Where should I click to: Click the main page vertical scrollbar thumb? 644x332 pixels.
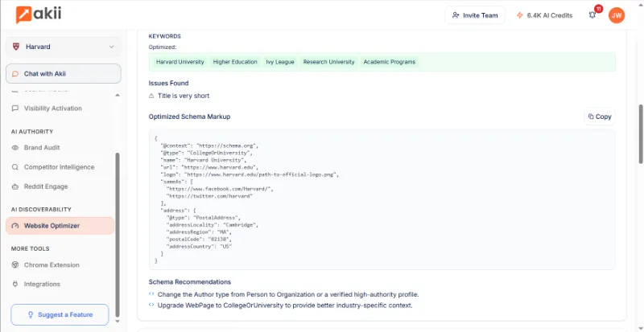(x=641, y=134)
